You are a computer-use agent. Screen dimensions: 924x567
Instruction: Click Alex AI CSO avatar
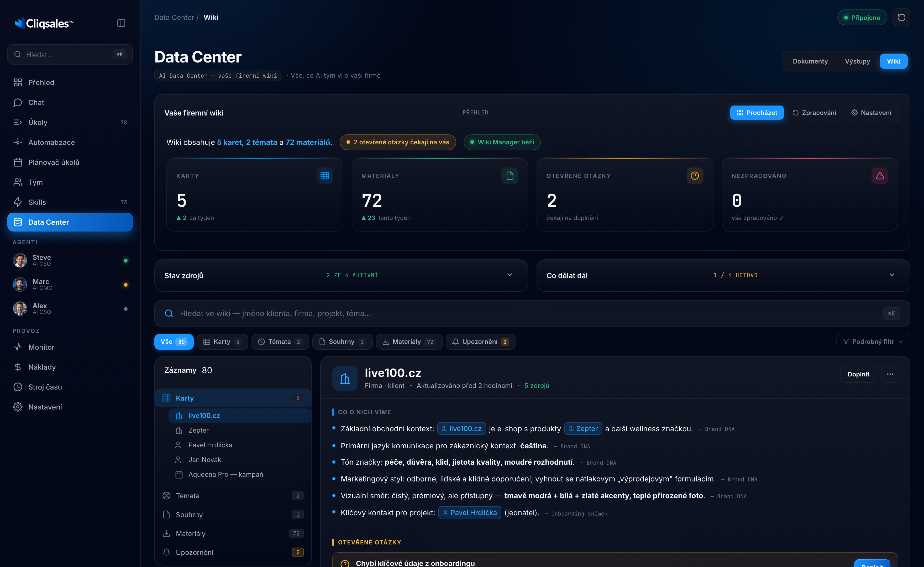[x=20, y=309]
